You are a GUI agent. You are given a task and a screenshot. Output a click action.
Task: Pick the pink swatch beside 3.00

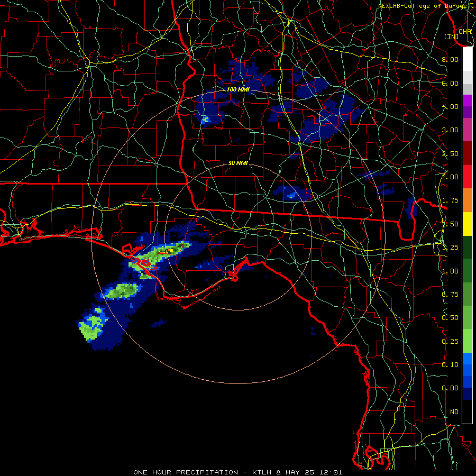(x=467, y=130)
